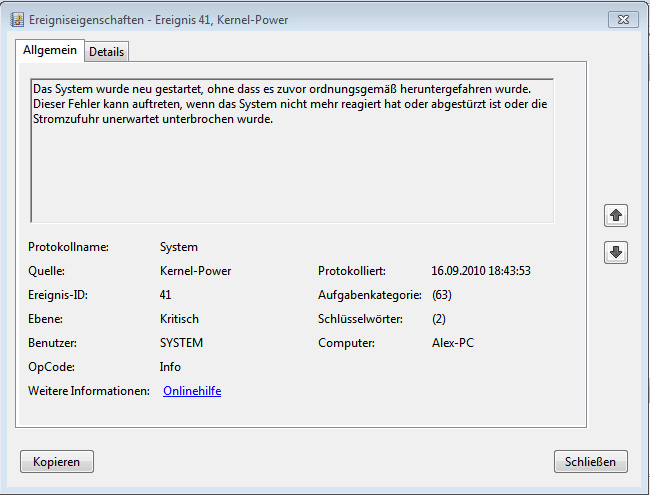Select the Schlüsselwörter value (2)
The width and height of the screenshot is (650, 495).
439,319
